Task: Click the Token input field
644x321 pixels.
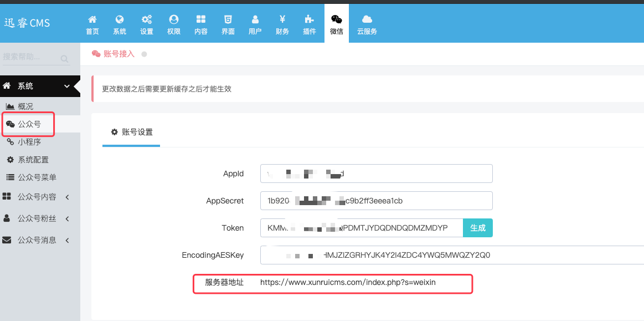Action: point(362,228)
